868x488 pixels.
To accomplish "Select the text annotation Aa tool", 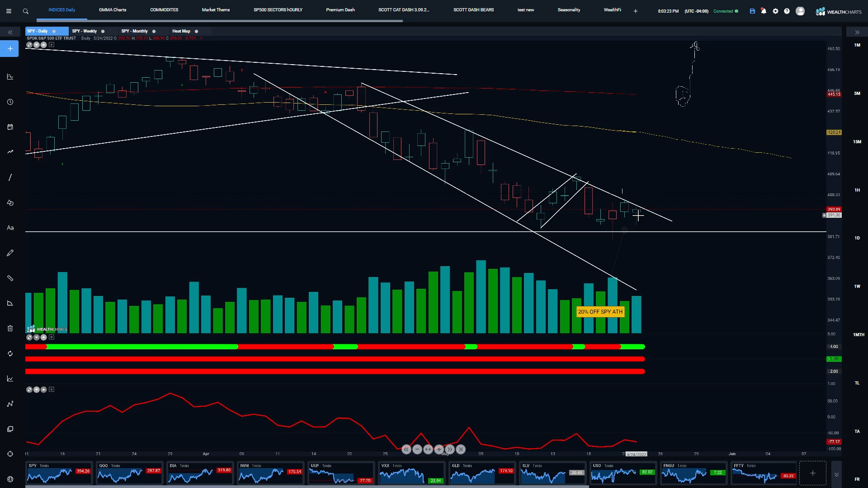I will pyautogui.click(x=10, y=228).
